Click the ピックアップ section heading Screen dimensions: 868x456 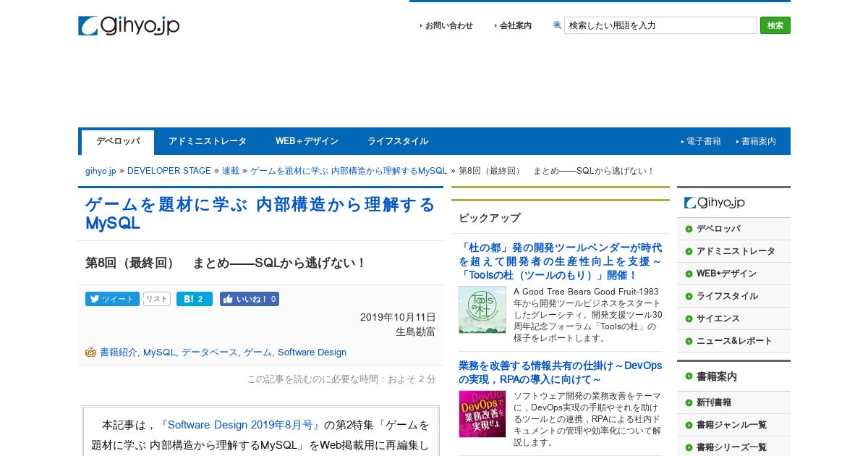coord(490,218)
